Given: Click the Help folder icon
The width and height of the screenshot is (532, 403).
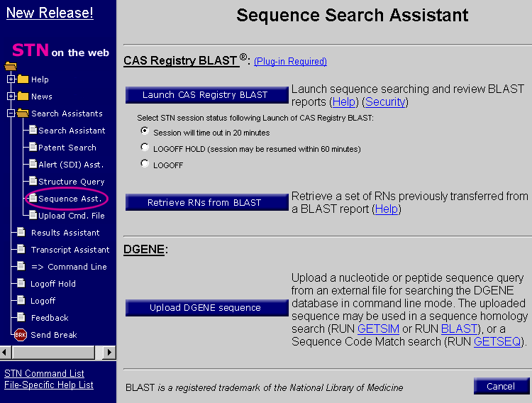Looking at the screenshot, I should coord(23,79).
